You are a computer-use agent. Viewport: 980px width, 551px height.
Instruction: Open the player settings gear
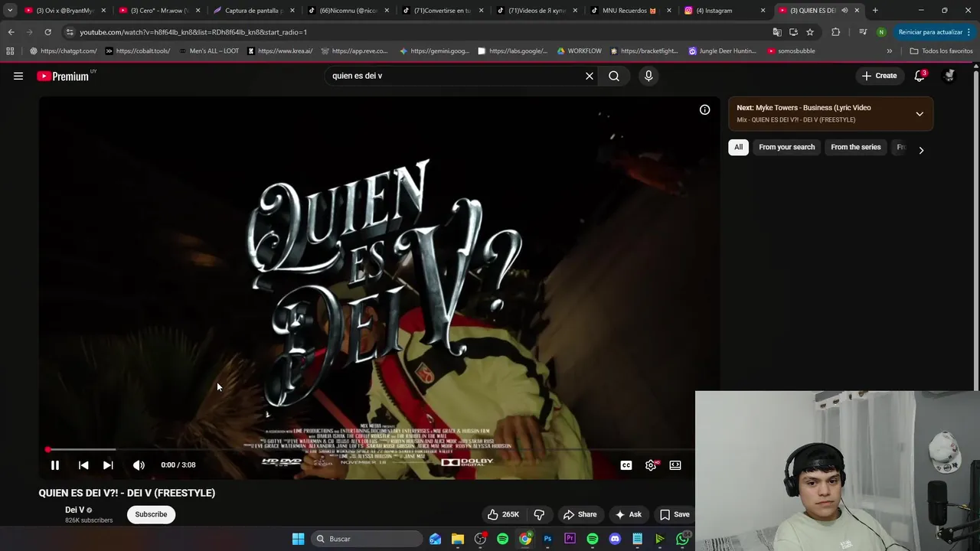(x=651, y=465)
